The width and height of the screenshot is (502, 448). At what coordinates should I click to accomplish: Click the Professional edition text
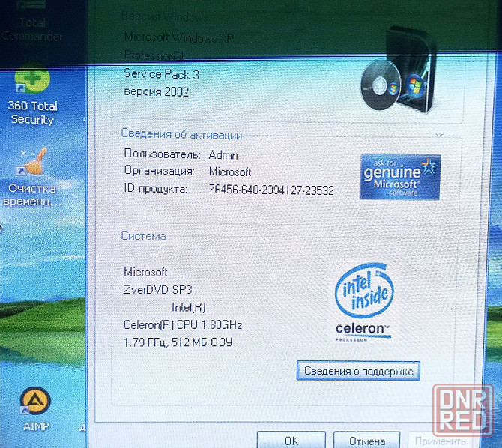coord(154,55)
